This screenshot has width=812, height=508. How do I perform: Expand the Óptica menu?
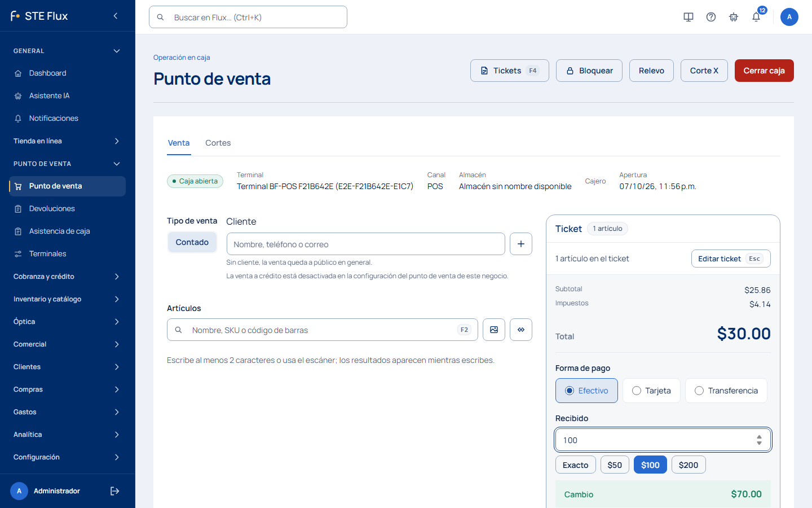[68, 322]
